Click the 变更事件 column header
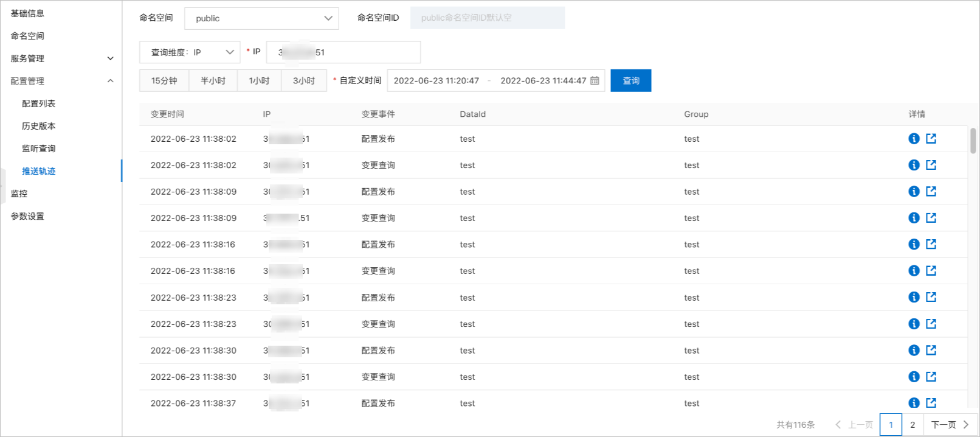Screen dimensions: 980x437 378,114
